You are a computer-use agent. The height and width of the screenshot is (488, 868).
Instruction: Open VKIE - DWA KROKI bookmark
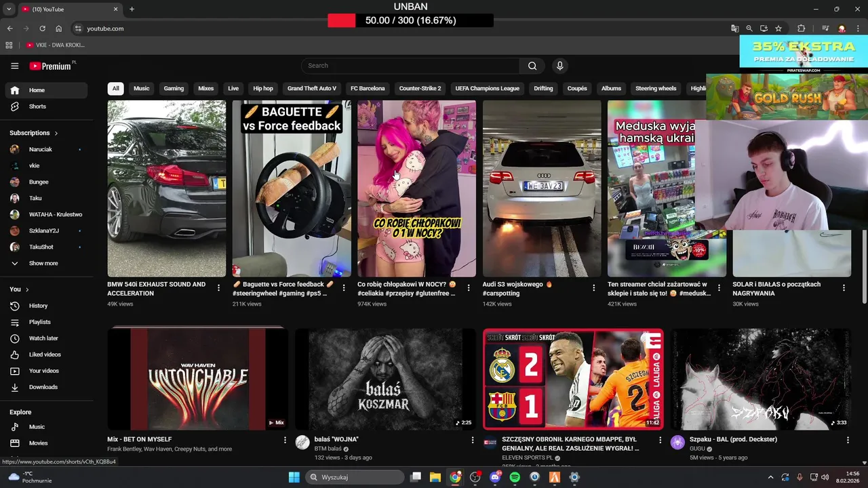[56, 45]
